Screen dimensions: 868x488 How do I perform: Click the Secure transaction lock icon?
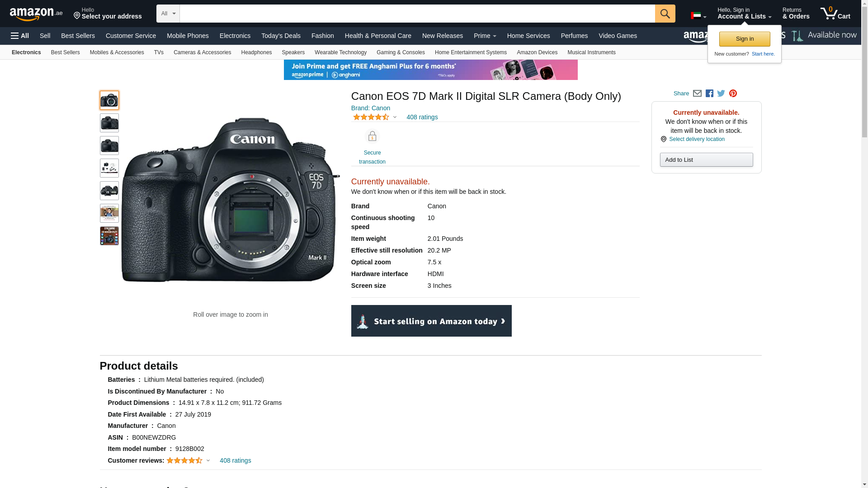[372, 136]
